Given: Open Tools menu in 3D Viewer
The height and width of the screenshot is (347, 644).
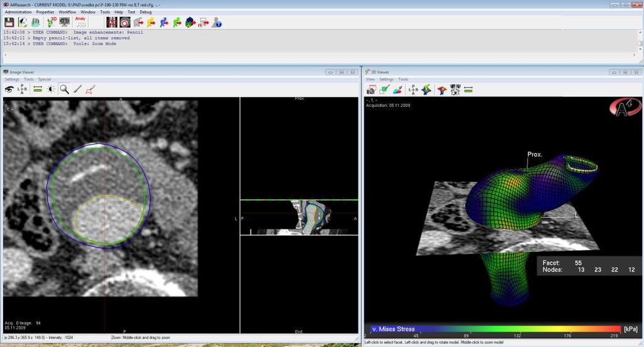Looking at the screenshot, I should click(403, 79).
